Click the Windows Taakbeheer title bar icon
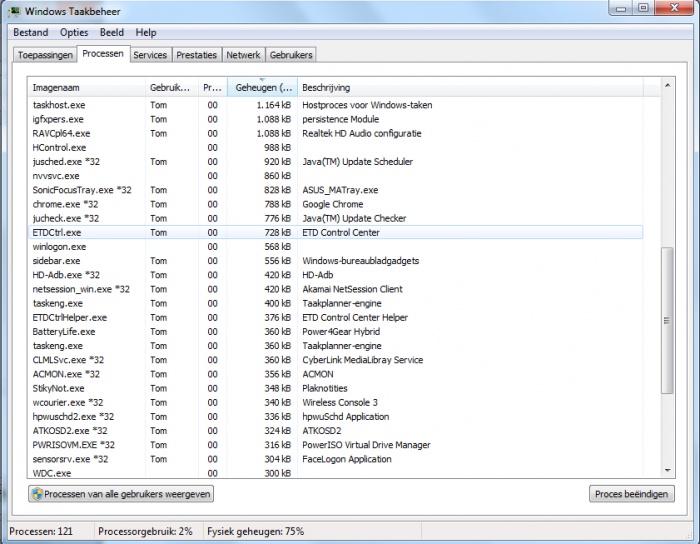Image resolution: width=700 pixels, height=544 pixels. coord(14,11)
